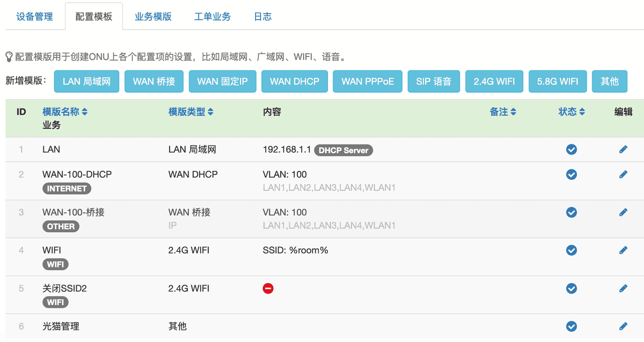This screenshot has height=342, width=644.
Task: Open the 工单业务 tab
Action: [212, 17]
